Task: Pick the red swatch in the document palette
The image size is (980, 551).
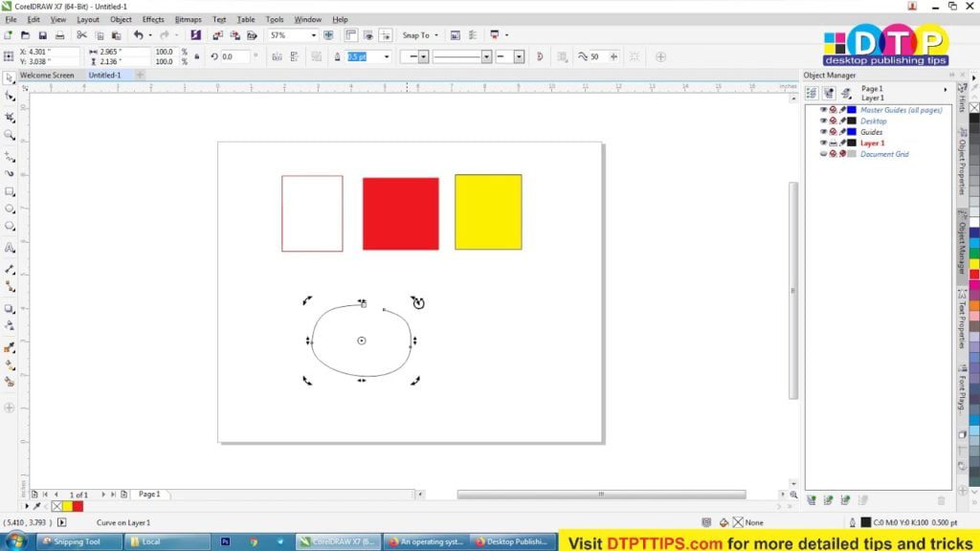Action: point(79,506)
